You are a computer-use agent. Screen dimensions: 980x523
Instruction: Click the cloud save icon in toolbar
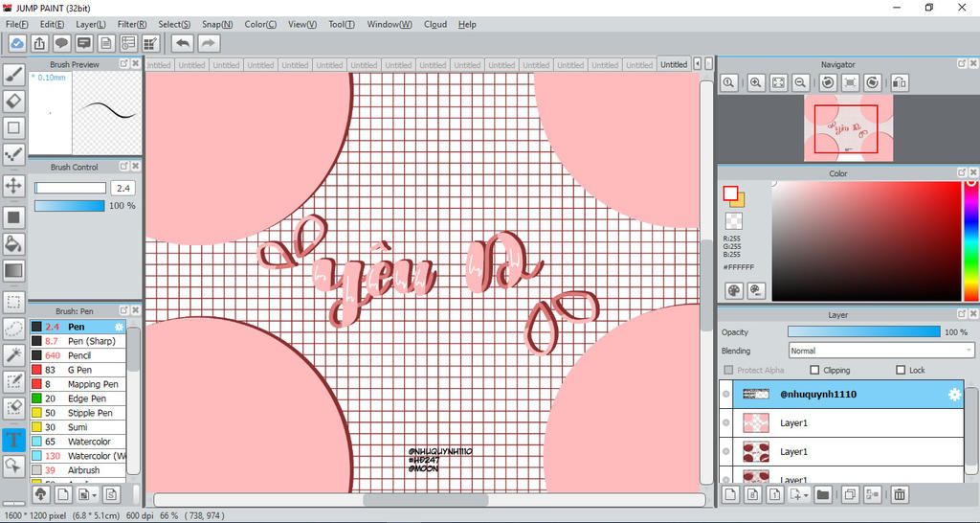[17, 43]
